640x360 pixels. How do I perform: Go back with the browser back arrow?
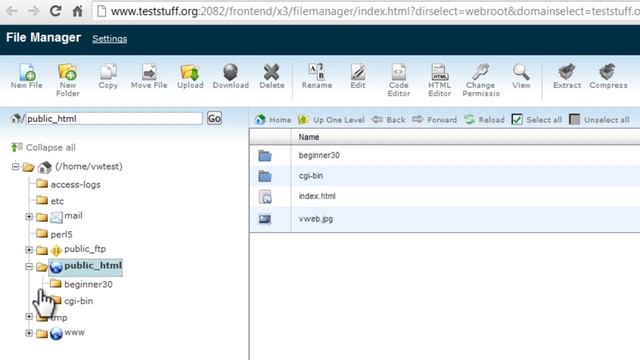point(12,11)
